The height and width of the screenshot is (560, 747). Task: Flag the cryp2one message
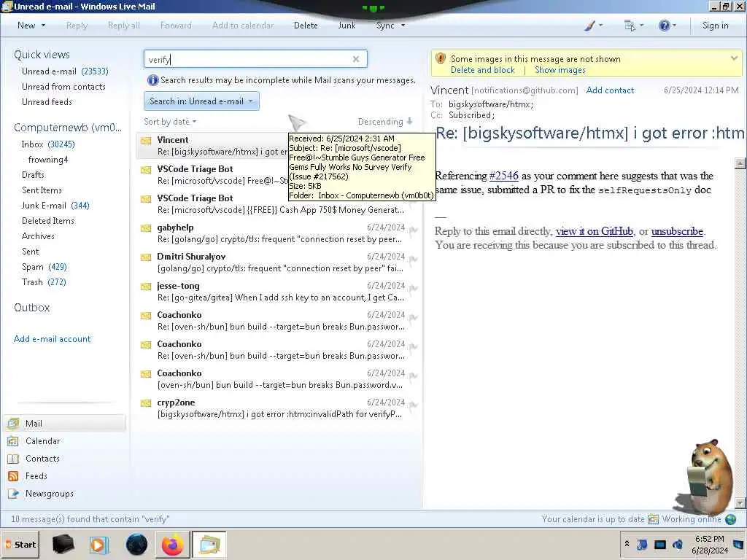click(x=413, y=405)
